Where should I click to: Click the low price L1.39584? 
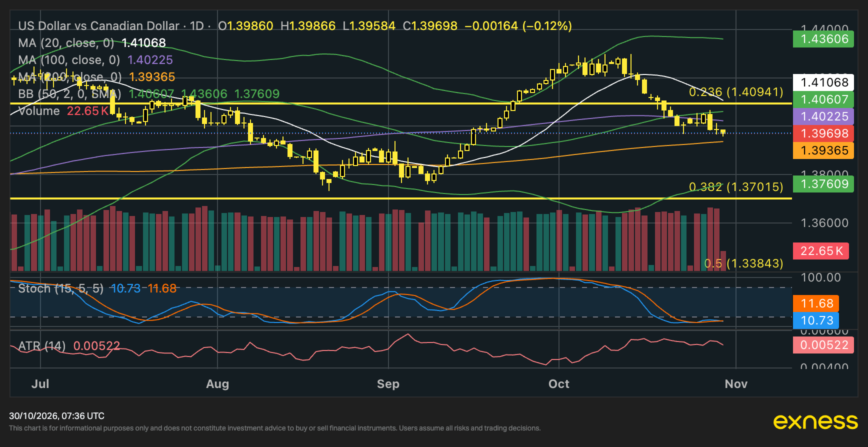369,26
